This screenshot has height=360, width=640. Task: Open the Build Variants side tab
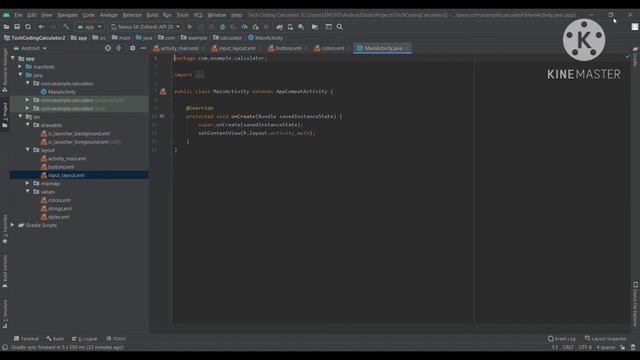[5, 271]
